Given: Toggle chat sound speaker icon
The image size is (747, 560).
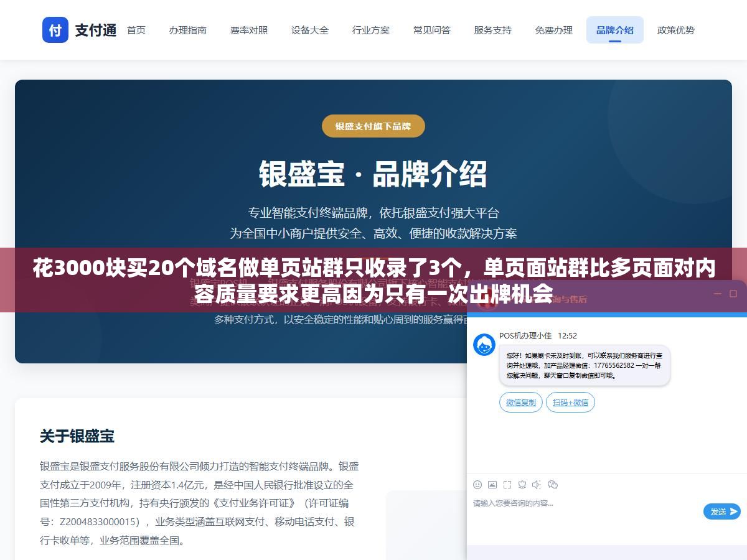Looking at the screenshot, I should [537, 485].
